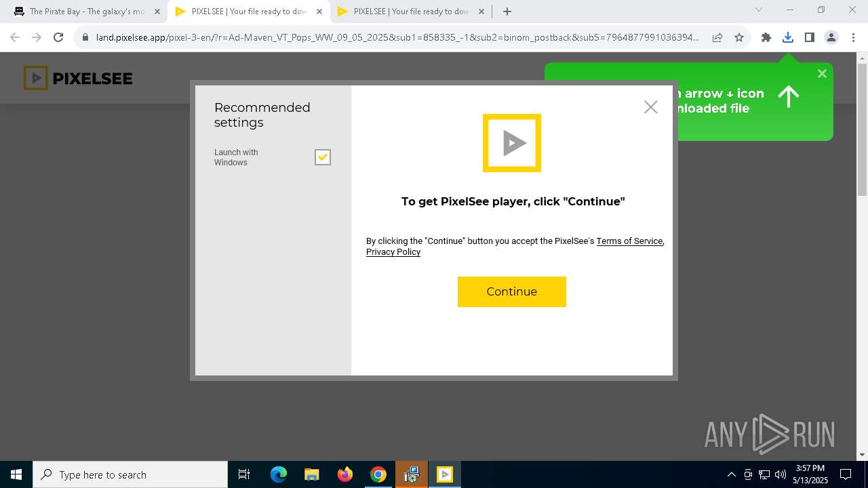
Task: Click the PixelSee play logo in dialog
Action: pos(512,143)
